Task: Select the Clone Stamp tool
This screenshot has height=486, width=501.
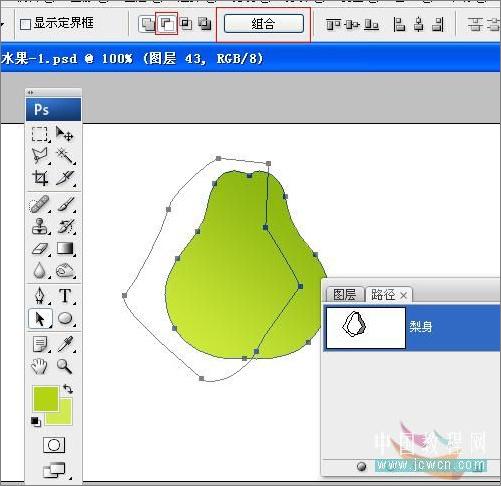Action: [x=40, y=226]
